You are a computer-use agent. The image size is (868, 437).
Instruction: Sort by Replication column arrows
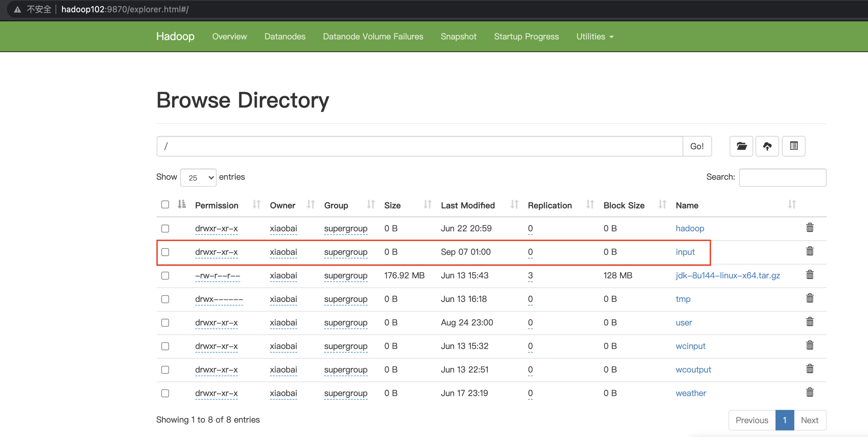click(590, 204)
